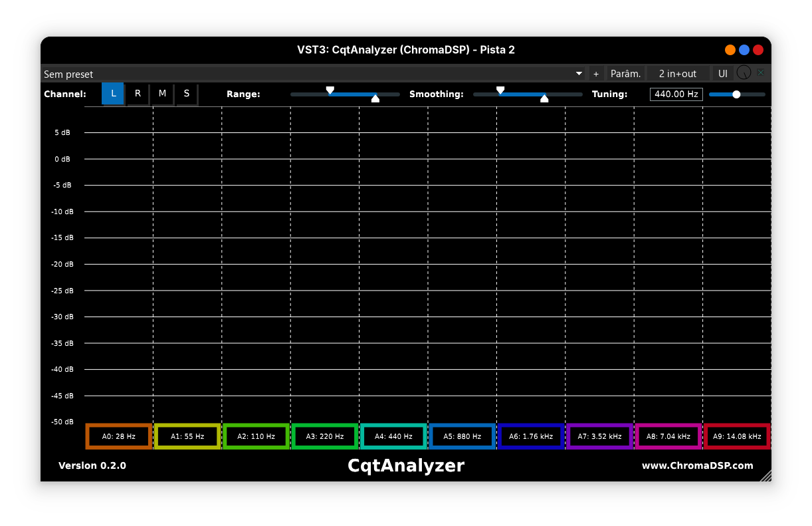Select the A4: 440 Hz band marker
This screenshot has height=526, width=812.
point(393,436)
